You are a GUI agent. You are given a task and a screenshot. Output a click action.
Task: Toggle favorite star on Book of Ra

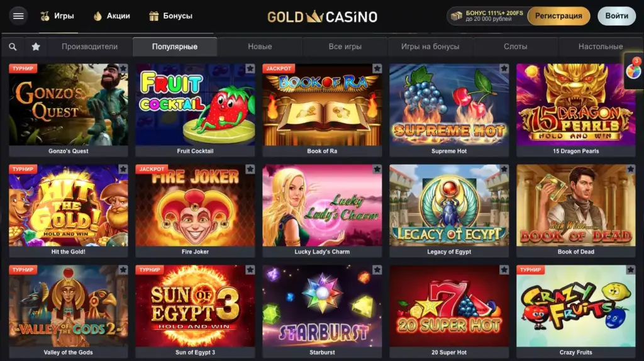[377, 69]
